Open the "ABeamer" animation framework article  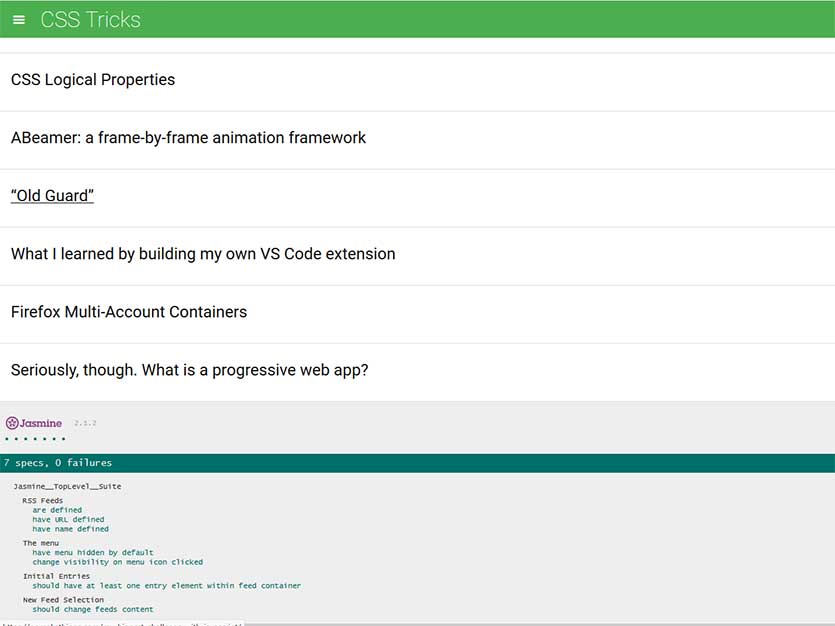coord(188,137)
